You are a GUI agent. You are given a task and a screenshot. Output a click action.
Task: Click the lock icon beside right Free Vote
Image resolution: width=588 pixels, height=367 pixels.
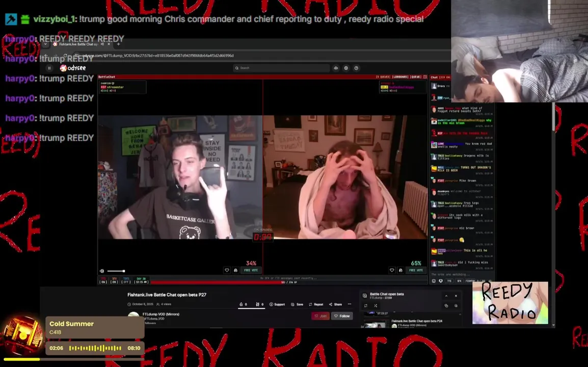coord(400,270)
